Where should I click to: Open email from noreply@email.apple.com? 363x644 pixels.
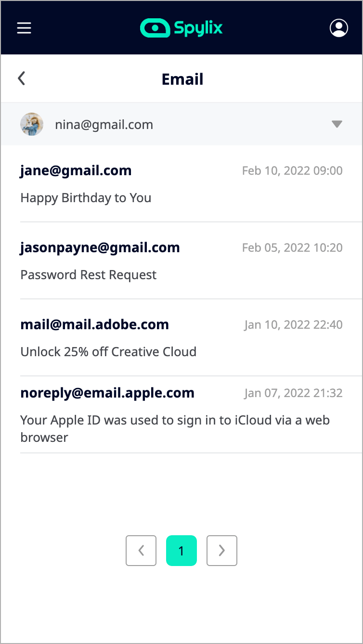click(107, 393)
